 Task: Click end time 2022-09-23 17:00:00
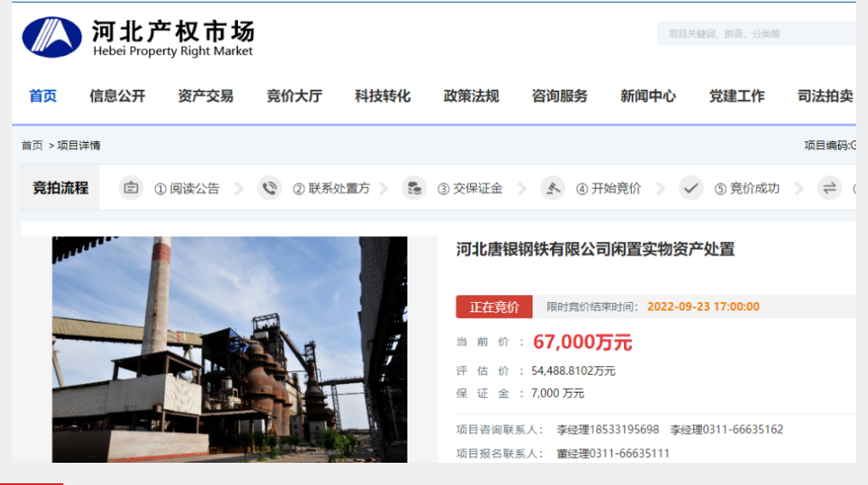click(x=703, y=307)
